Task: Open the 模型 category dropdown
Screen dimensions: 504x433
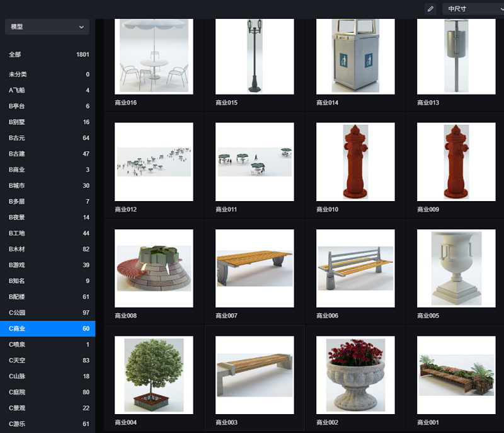Action: 47,26
